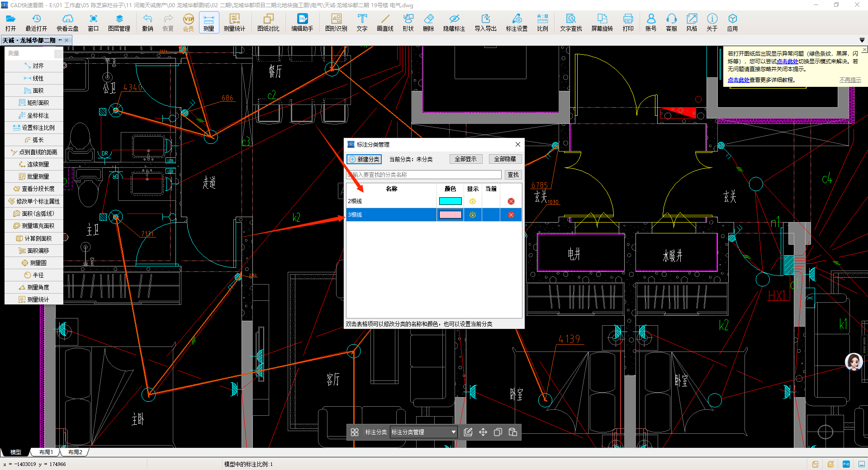The width and height of the screenshot is (868, 470).
Task: Click the 文字查找 text search icon
Action: coord(571,22)
